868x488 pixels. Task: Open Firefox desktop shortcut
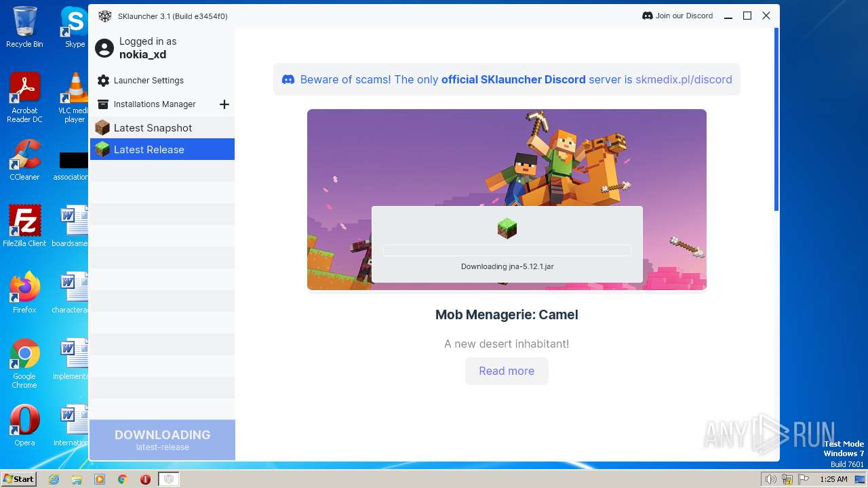coord(24,293)
